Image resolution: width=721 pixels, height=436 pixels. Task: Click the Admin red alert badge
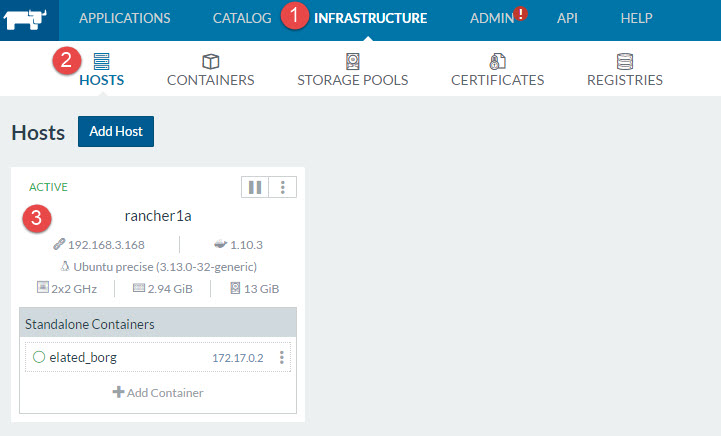tap(521, 14)
